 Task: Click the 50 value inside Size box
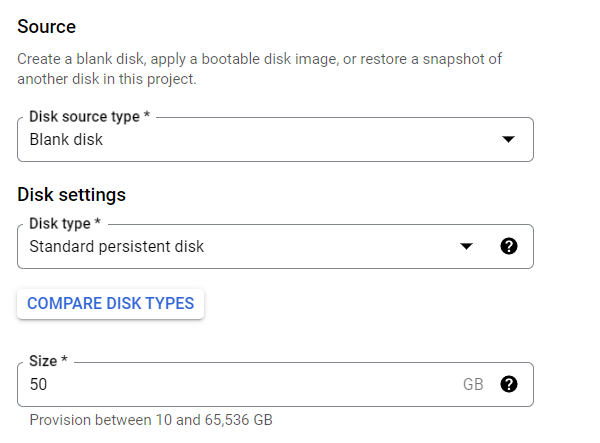click(38, 384)
